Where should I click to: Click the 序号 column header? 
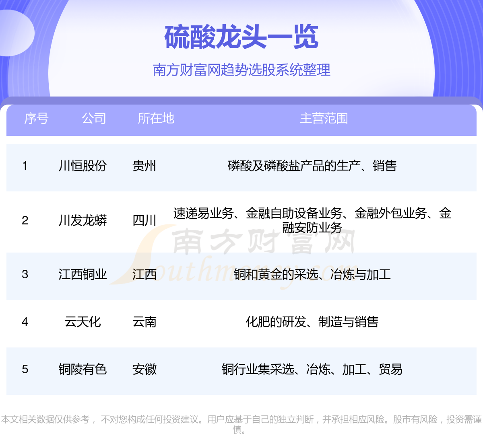click(x=36, y=118)
